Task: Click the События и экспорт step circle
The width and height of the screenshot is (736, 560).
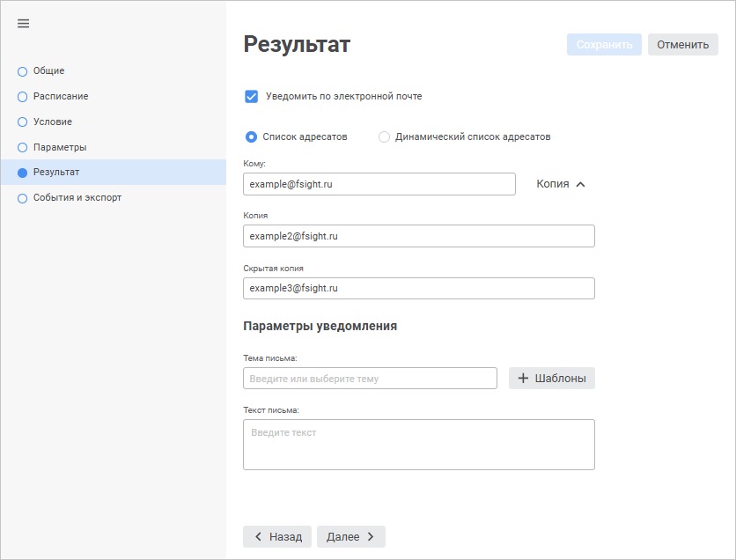Action: pyautogui.click(x=23, y=199)
